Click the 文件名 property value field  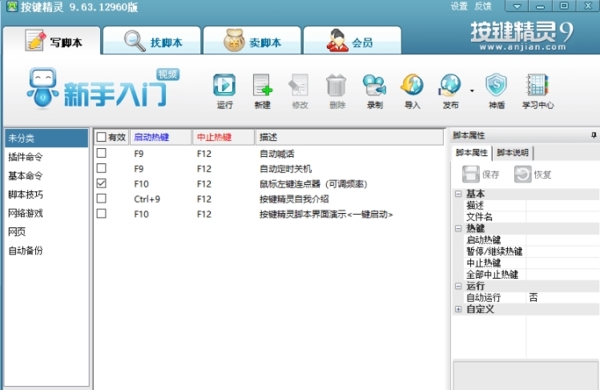pyautogui.click(x=562, y=217)
